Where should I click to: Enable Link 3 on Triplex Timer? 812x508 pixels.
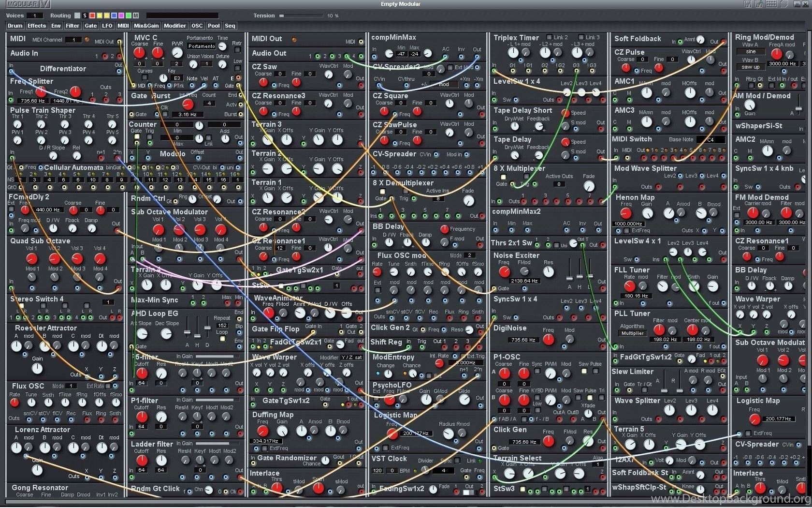(580, 37)
